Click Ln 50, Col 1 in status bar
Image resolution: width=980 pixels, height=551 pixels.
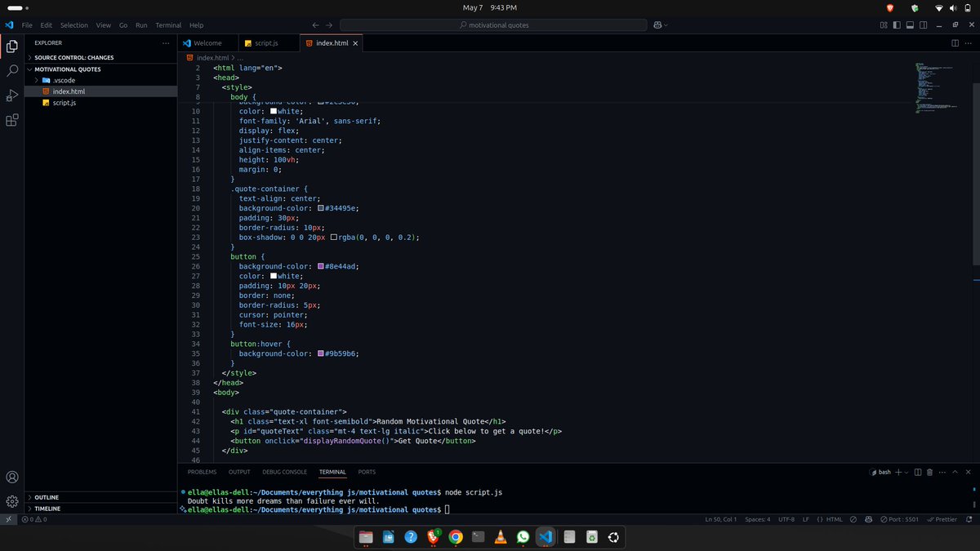coord(720,519)
